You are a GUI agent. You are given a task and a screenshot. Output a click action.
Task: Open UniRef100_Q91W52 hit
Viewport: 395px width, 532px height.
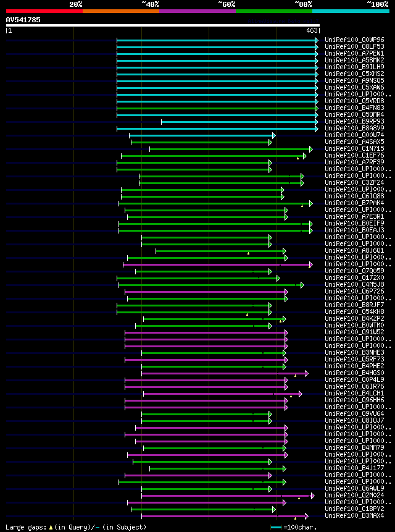tap(354, 332)
